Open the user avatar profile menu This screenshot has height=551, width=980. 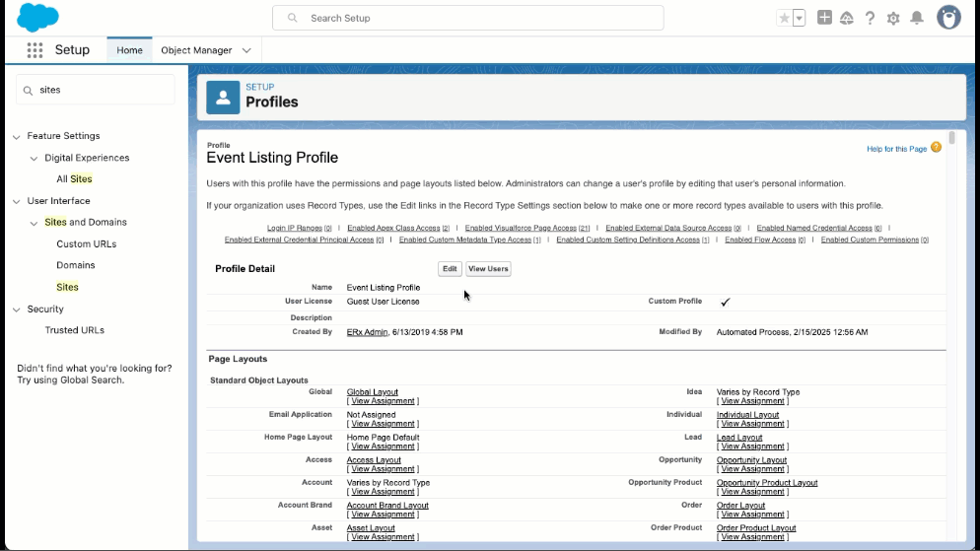948,18
